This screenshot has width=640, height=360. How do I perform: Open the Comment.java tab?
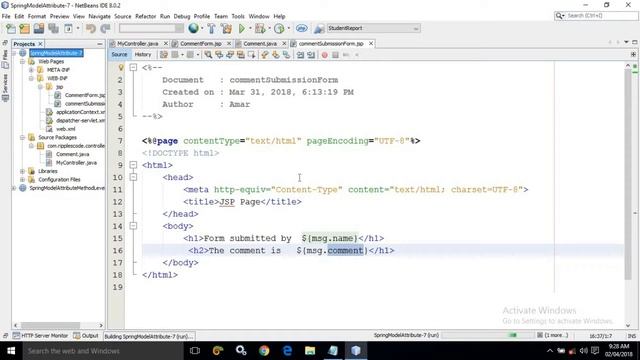[260, 43]
